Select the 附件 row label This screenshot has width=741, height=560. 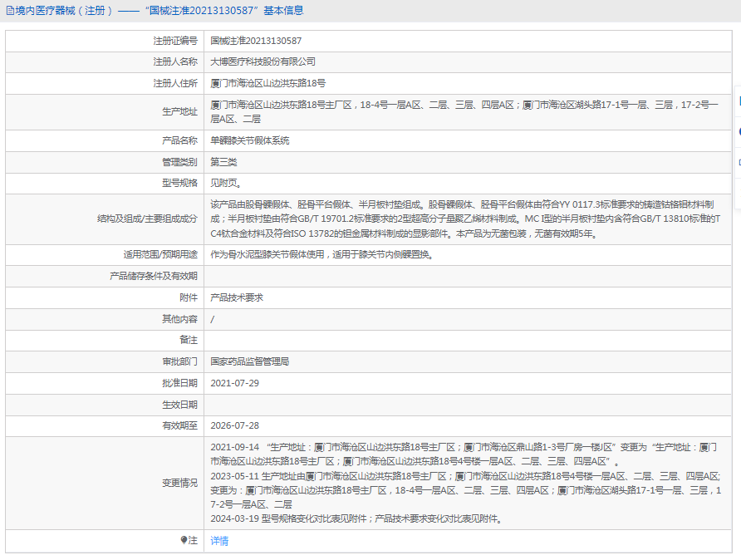[x=189, y=297]
